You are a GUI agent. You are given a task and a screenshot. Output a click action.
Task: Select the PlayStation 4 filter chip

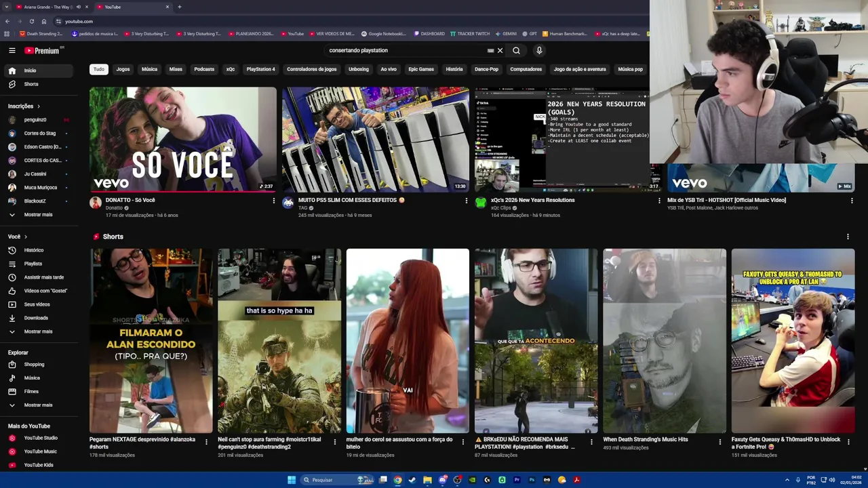[x=261, y=69]
